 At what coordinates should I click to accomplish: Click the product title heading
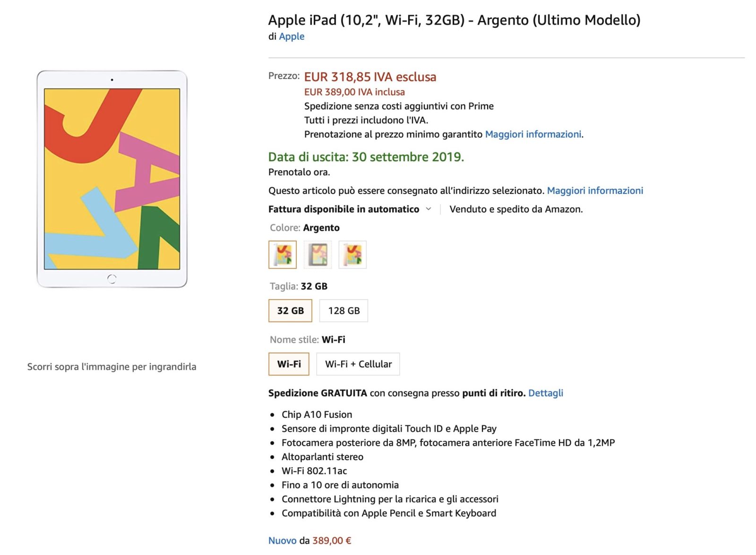[454, 20]
